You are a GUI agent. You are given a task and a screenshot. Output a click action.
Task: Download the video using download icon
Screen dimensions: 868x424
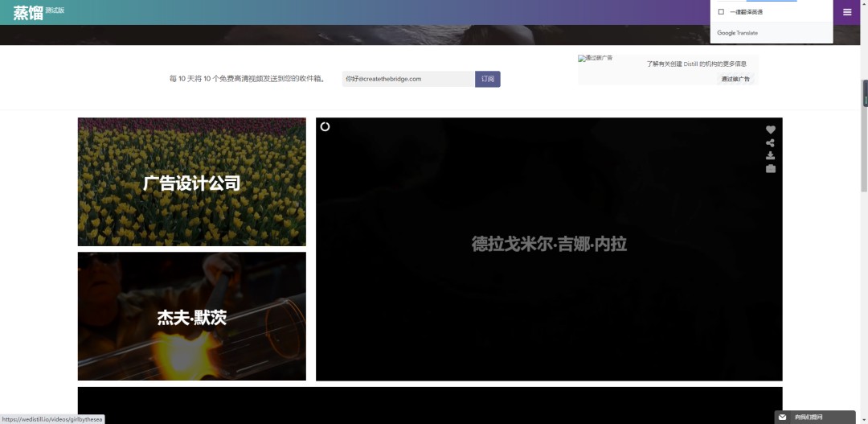click(771, 156)
